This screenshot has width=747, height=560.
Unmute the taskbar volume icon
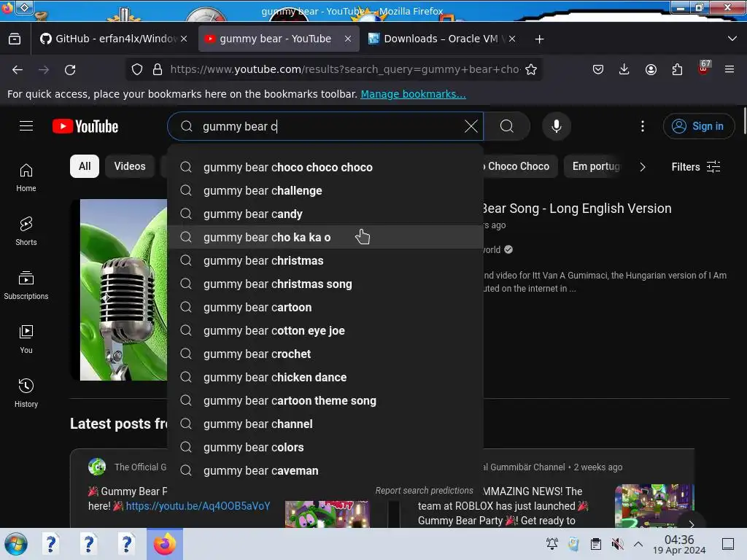[x=617, y=544]
